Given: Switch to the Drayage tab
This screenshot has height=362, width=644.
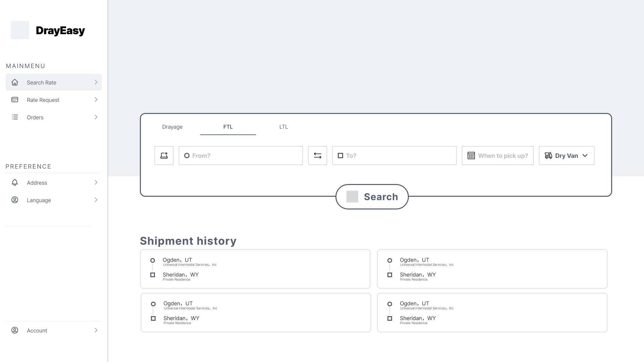Looking at the screenshot, I should pyautogui.click(x=172, y=127).
